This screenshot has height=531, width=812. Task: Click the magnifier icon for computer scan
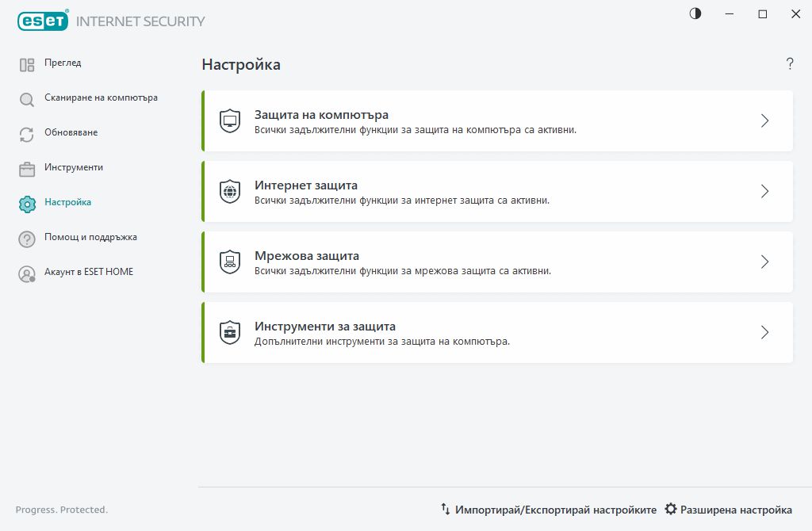[27, 100]
